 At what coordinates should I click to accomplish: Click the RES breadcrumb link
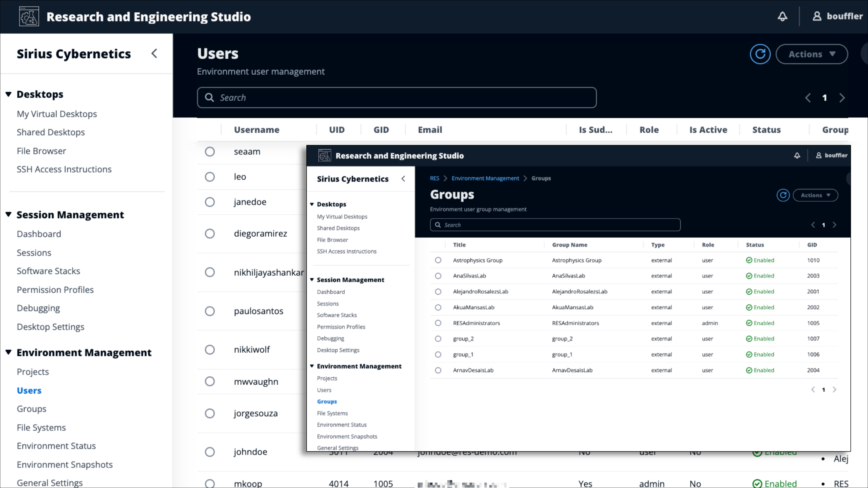pos(434,178)
